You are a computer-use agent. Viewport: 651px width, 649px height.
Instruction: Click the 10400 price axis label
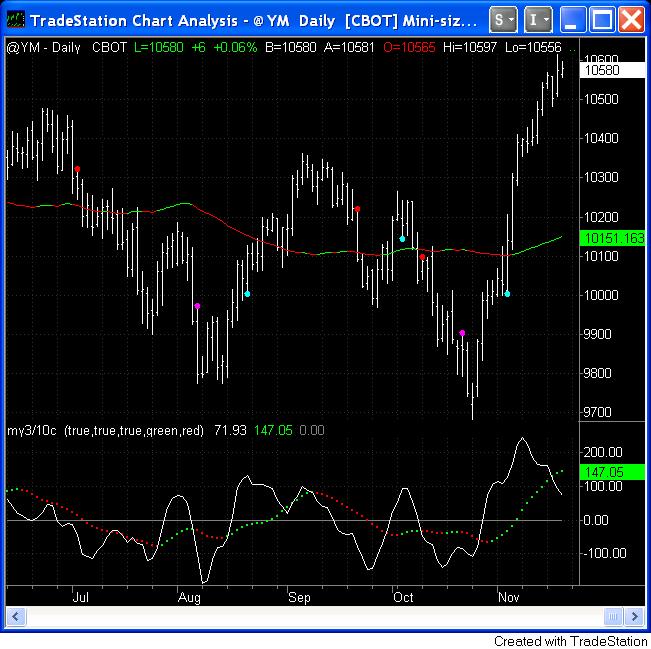(601, 138)
